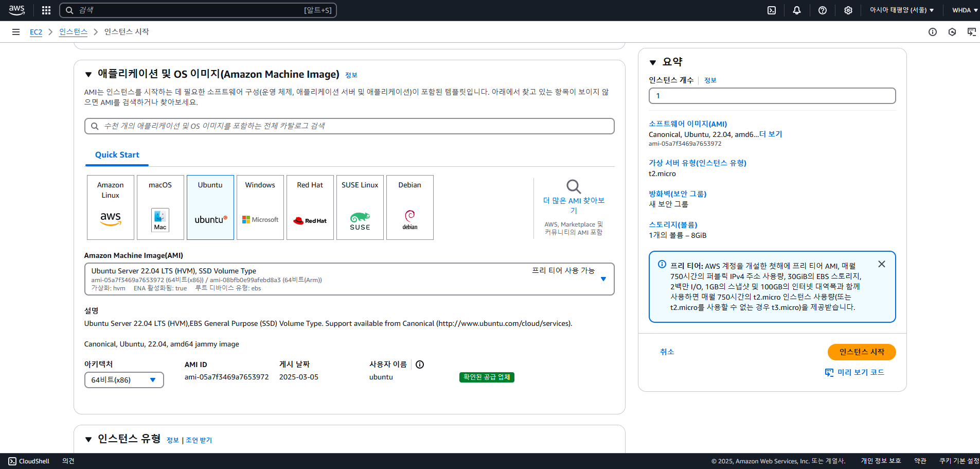This screenshot has width=980, height=469.
Task: Open the WHDA account dropdown
Action: tap(965, 10)
